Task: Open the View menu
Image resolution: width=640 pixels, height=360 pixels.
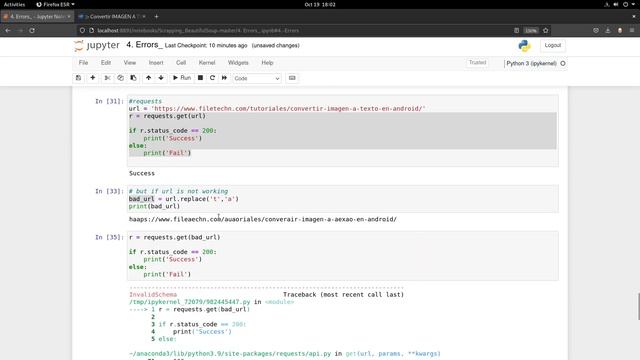Action: tap(129, 63)
